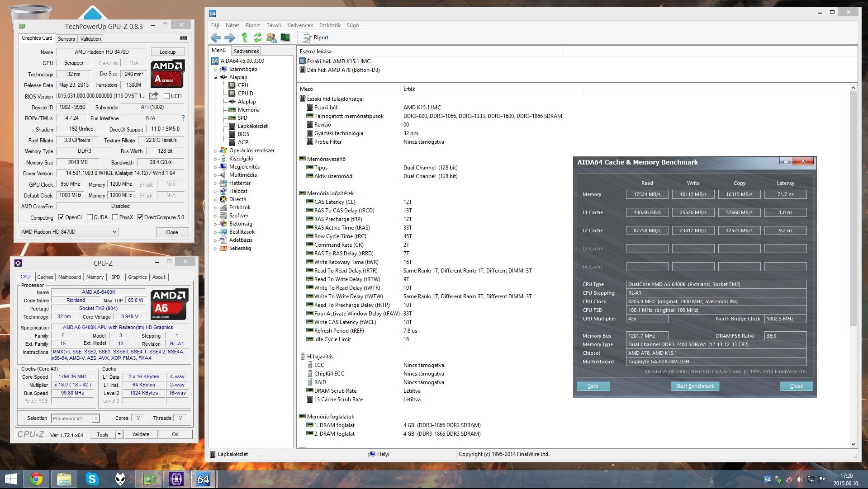
Task: Go up one level with the green up arrow
Action: tap(244, 38)
